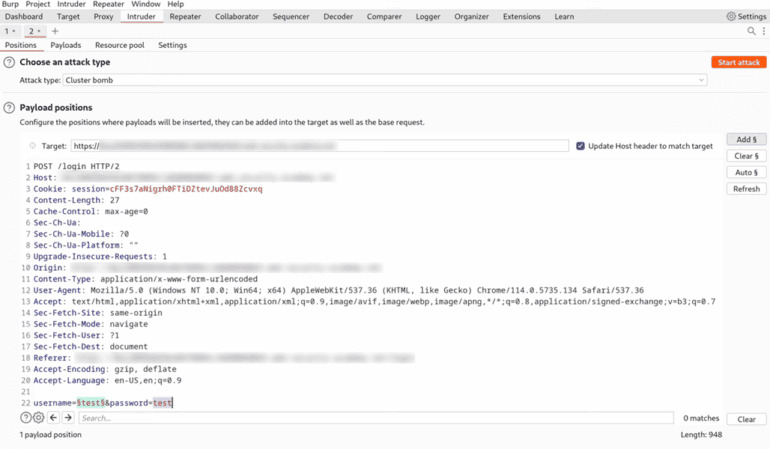Open the Extensions tab
The height and width of the screenshot is (449, 770).
pyautogui.click(x=522, y=16)
